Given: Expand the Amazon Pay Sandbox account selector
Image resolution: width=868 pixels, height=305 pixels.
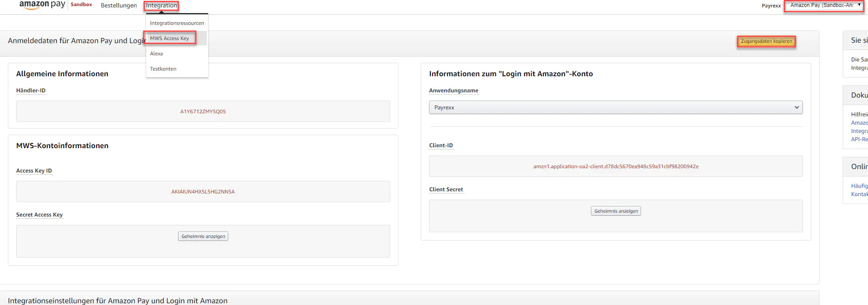Looking at the screenshot, I should pyautogui.click(x=824, y=5).
